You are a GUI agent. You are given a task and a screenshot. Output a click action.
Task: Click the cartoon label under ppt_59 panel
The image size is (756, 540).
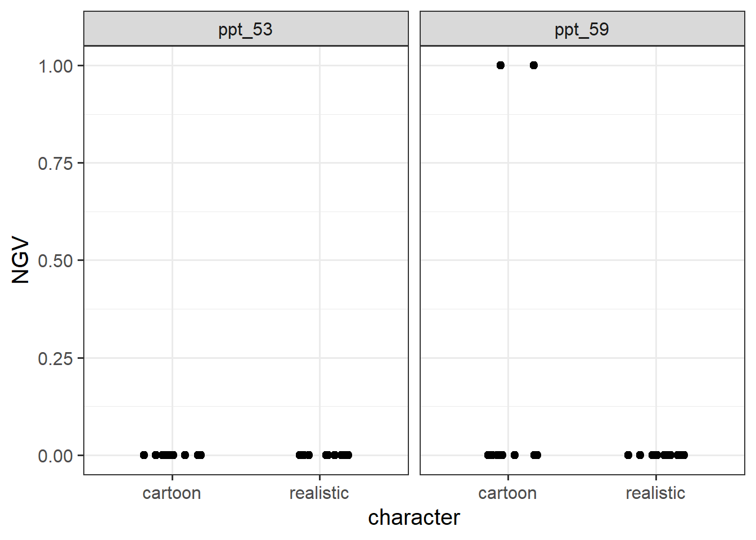click(507, 493)
